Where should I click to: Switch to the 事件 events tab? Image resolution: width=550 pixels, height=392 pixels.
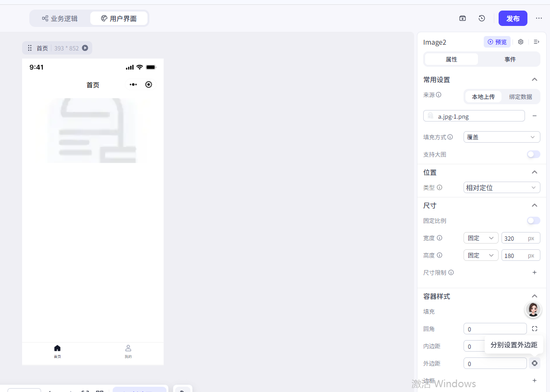click(x=510, y=60)
